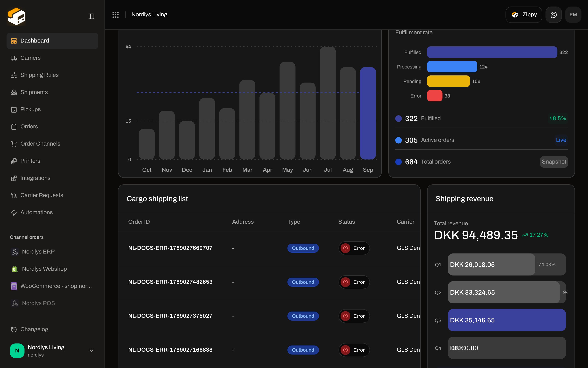Viewport: 588px width, 368px height.
Task: Click the Integrations icon
Action: [x=14, y=178]
